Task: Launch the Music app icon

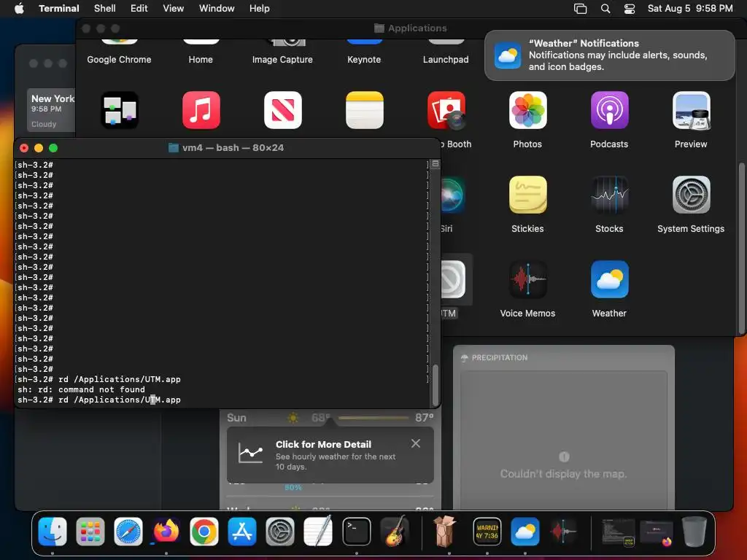Action: click(201, 110)
